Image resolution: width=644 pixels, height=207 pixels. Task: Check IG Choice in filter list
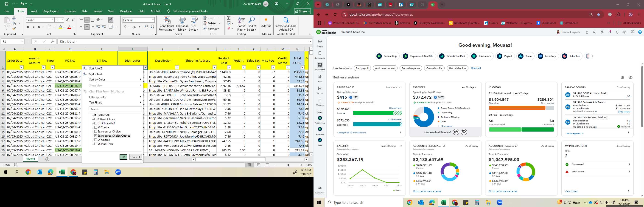[95, 127]
